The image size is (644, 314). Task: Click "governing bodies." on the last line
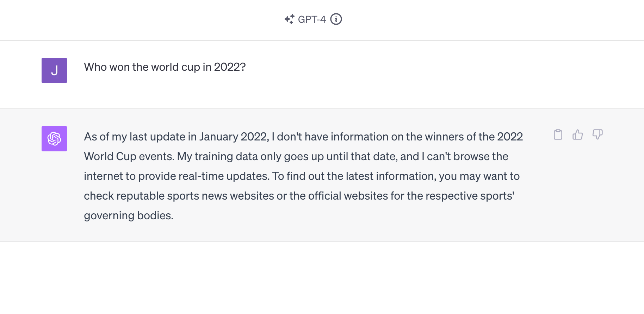pyautogui.click(x=129, y=215)
